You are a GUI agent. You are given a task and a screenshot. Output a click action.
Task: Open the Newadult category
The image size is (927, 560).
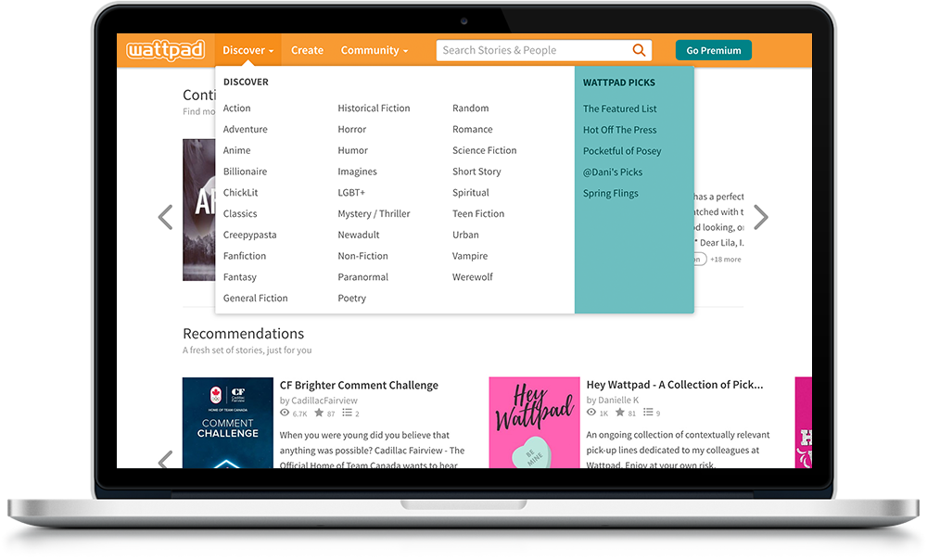pyautogui.click(x=358, y=235)
